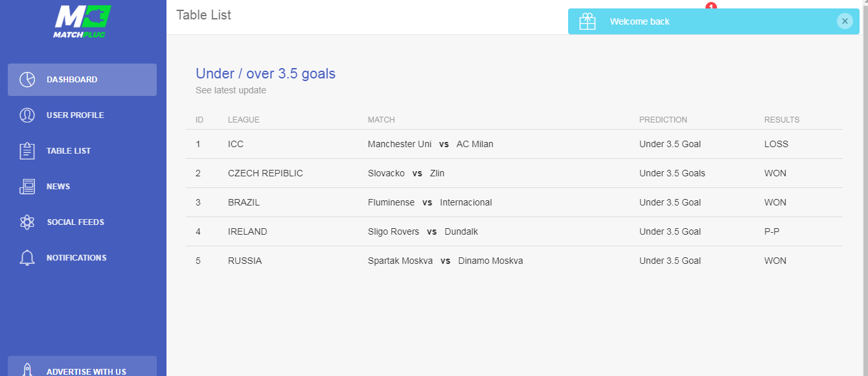Go to USER PROFILE menu item
Viewport: 868px width, 376px height.
(82, 115)
